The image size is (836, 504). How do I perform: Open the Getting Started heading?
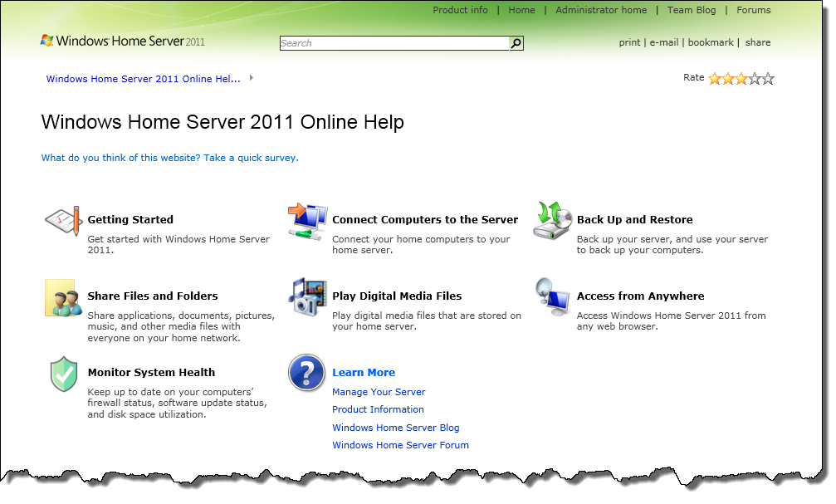130,220
